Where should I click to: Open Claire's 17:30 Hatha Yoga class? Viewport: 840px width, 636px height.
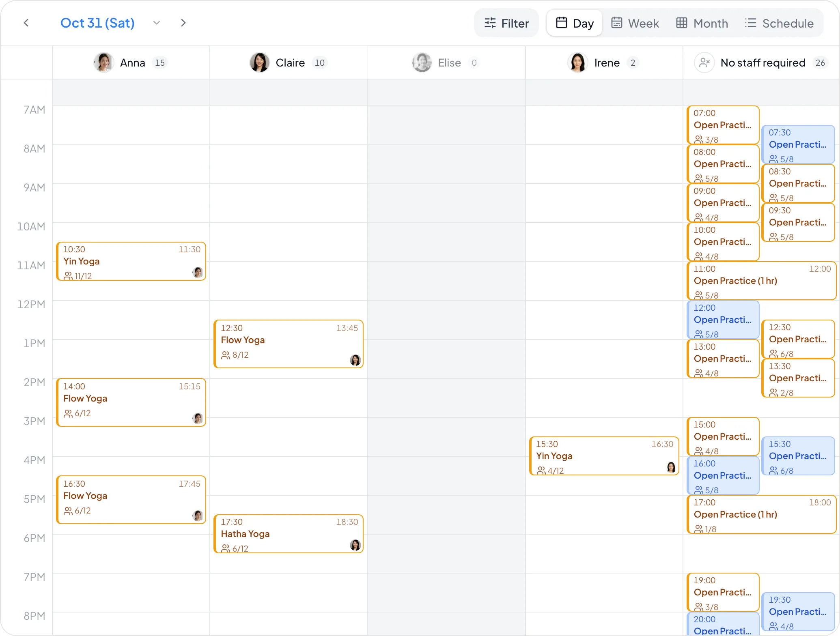point(289,534)
